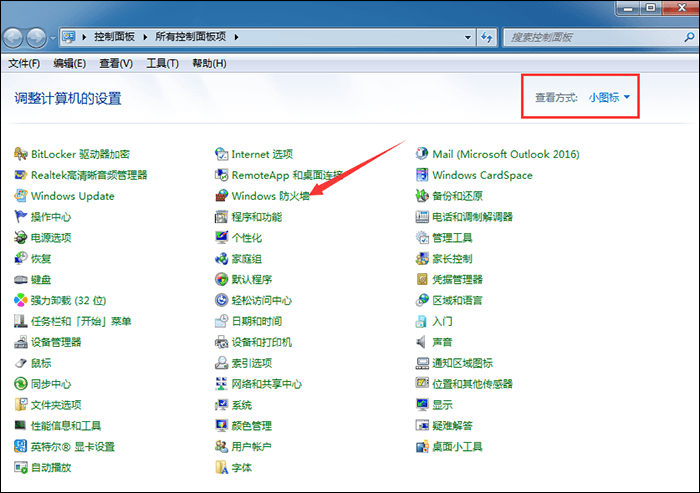Image resolution: width=700 pixels, height=493 pixels.
Task: Click the 程序和功能 link
Action: coord(256,217)
